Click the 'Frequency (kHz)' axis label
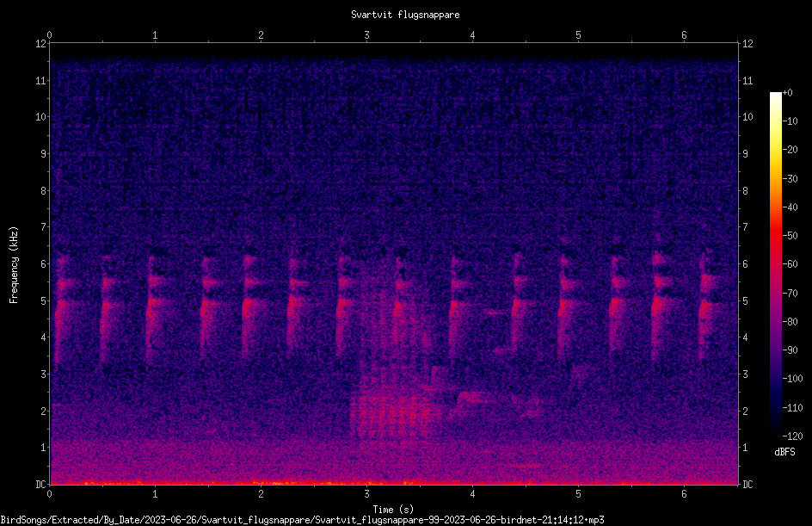 [x=14, y=265]
